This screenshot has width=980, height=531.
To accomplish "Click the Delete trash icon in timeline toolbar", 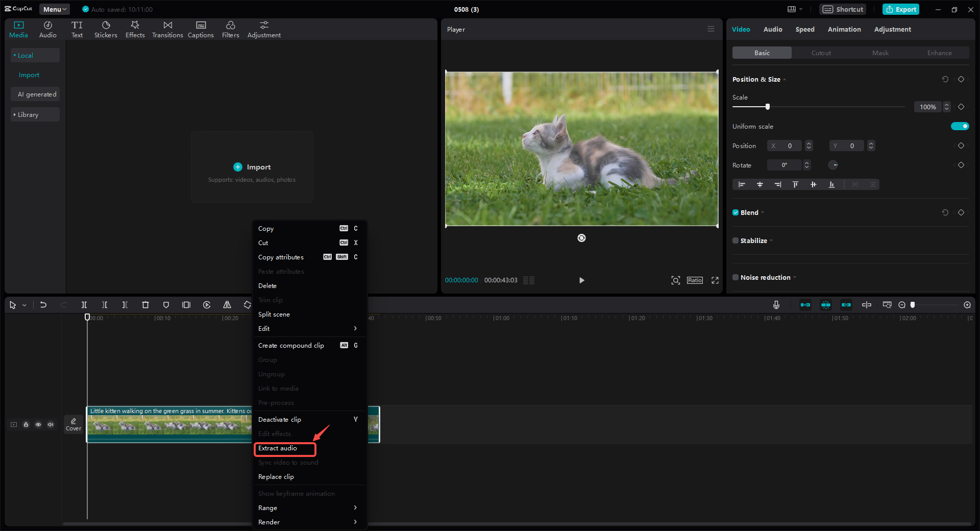I will 145,305.
